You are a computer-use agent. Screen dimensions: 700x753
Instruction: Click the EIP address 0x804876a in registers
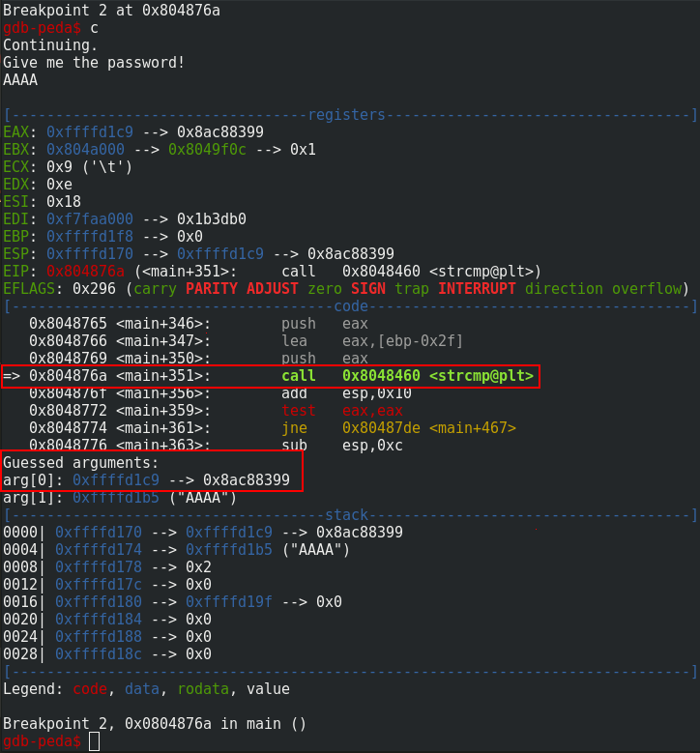85,272
